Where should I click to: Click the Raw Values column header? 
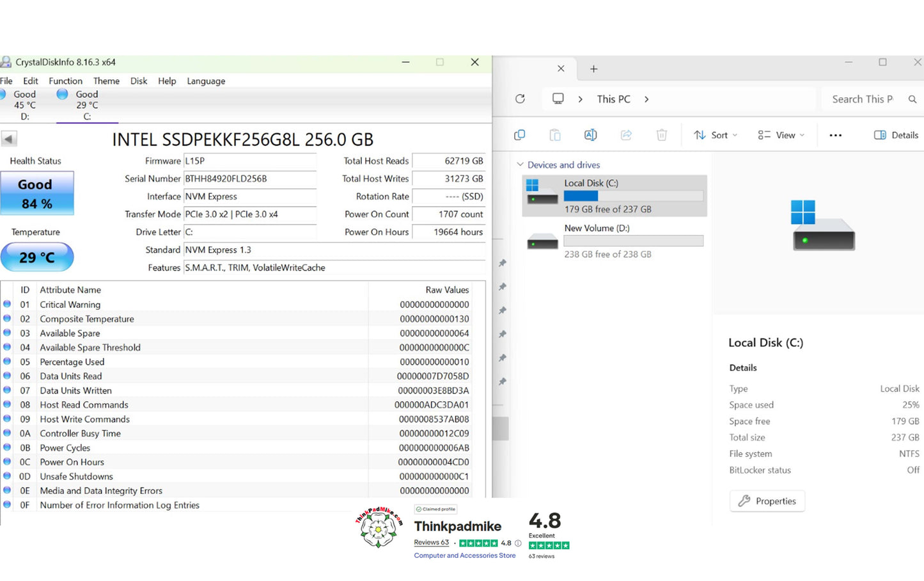click(421, 290)
